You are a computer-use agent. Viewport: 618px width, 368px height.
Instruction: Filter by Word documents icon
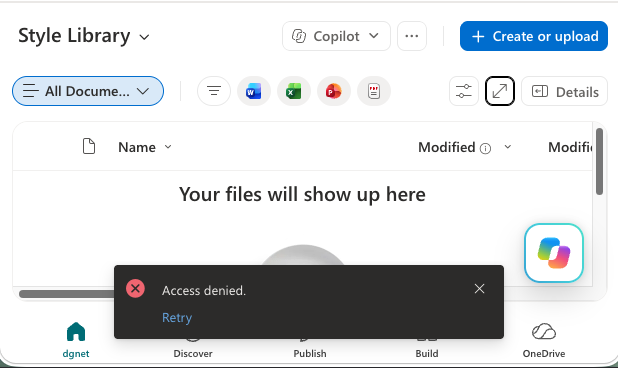coord(254,91)
